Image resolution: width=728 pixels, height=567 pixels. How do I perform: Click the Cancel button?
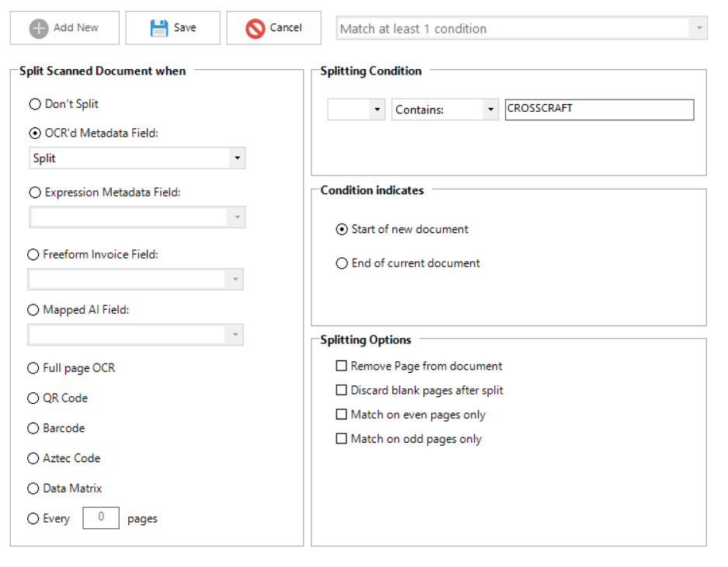[273, 28]
